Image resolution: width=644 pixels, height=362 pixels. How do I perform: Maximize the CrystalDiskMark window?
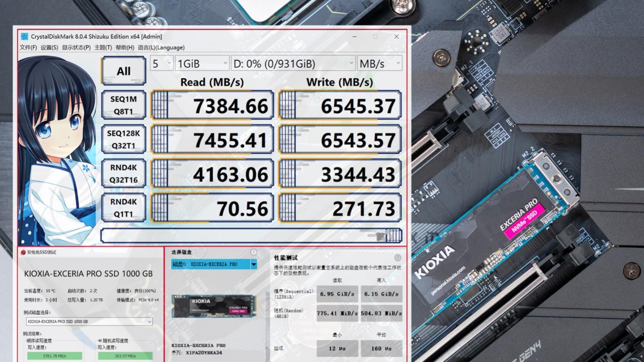(375, 37)
